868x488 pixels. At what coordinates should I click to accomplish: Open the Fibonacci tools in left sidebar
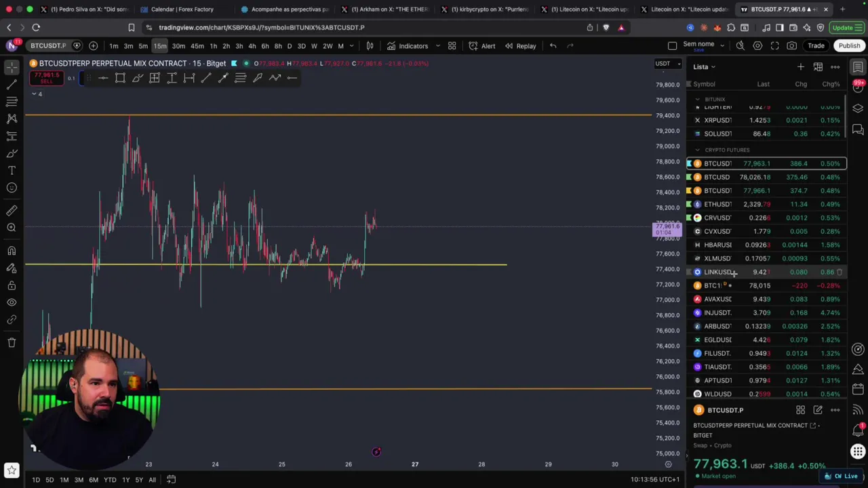pos(12,102)
